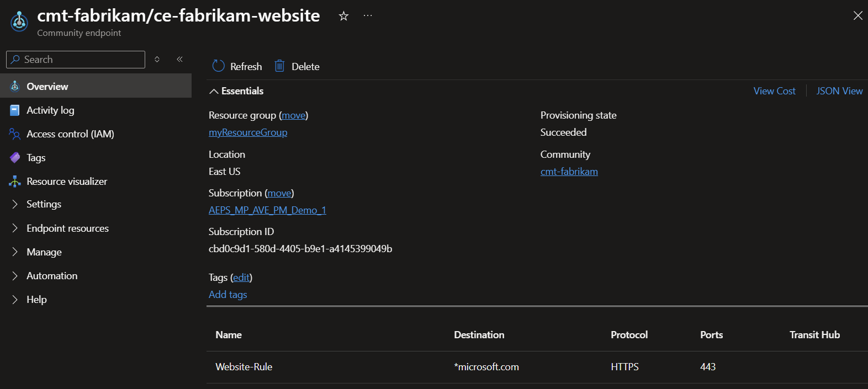Image resolution: width=868 pixels, height=389 pixels.
Task: Expand the Endpoint resources chevron
Action: click(15, 228)
